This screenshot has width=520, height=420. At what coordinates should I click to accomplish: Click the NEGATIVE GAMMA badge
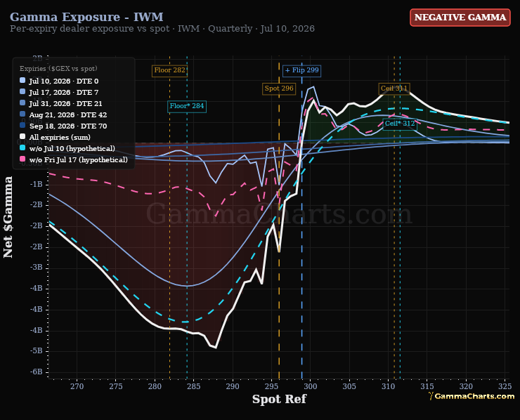460,18
